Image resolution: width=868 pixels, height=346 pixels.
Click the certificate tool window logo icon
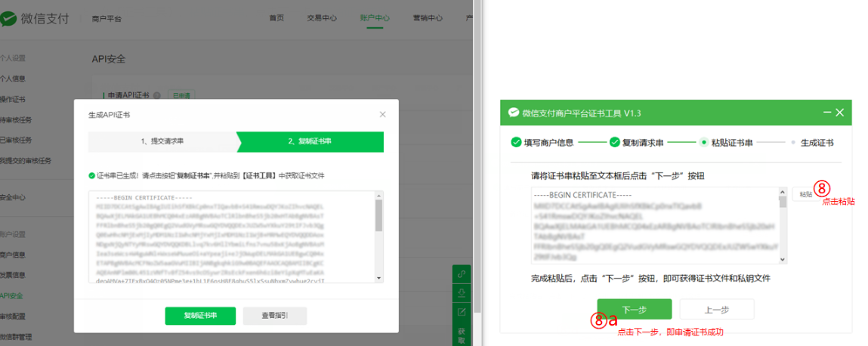pyautogui.click(x=514, y=113)
